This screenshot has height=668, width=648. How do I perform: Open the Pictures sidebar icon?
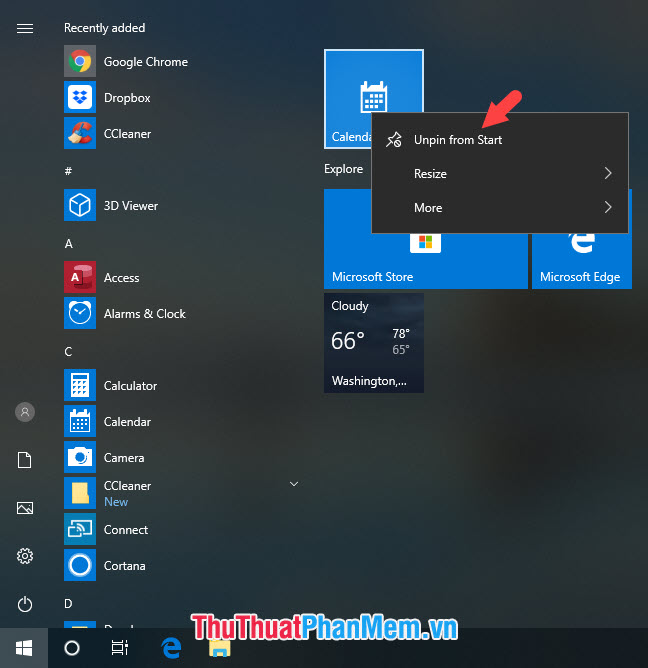tap(25, 508)
